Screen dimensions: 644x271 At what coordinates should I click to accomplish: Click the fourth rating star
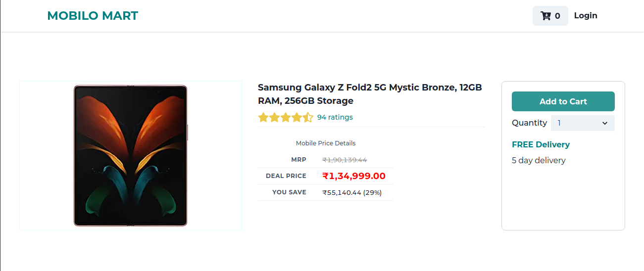click(297, 118)
